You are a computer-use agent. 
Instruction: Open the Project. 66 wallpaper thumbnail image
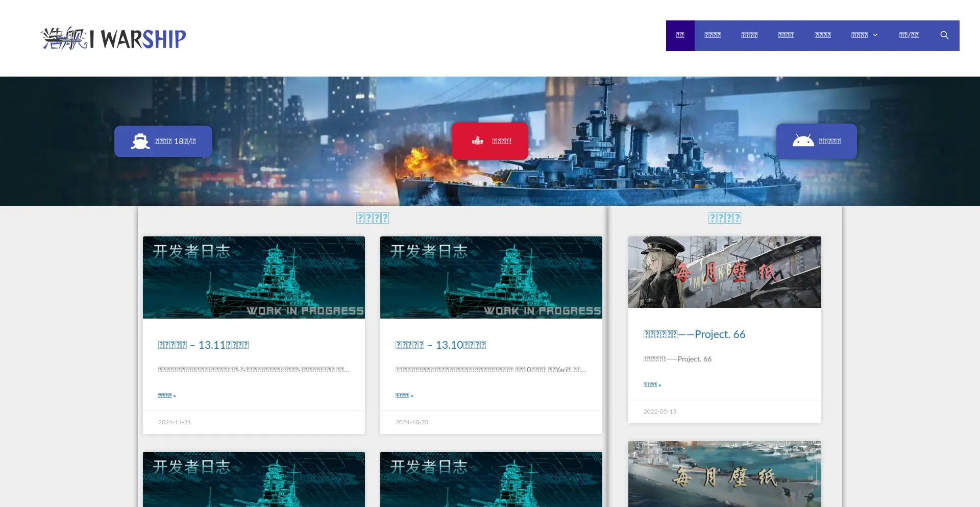(x=724, y=272)
